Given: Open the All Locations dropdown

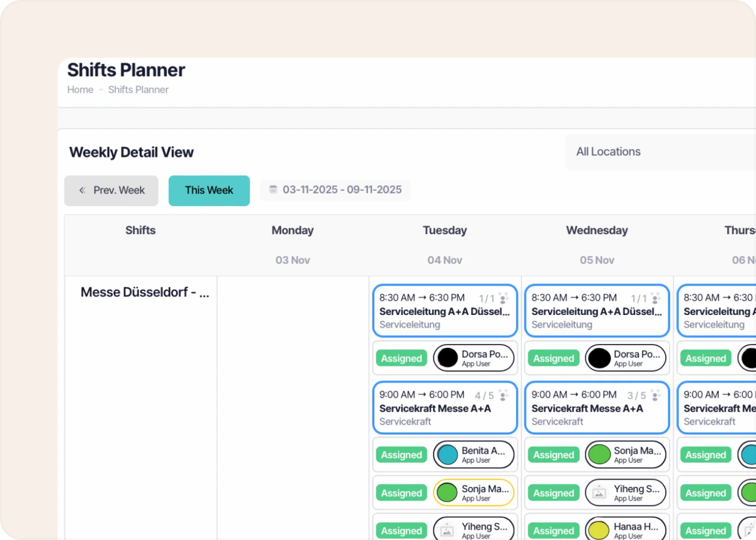Looking at the screenshot, I should coord(661,152).
